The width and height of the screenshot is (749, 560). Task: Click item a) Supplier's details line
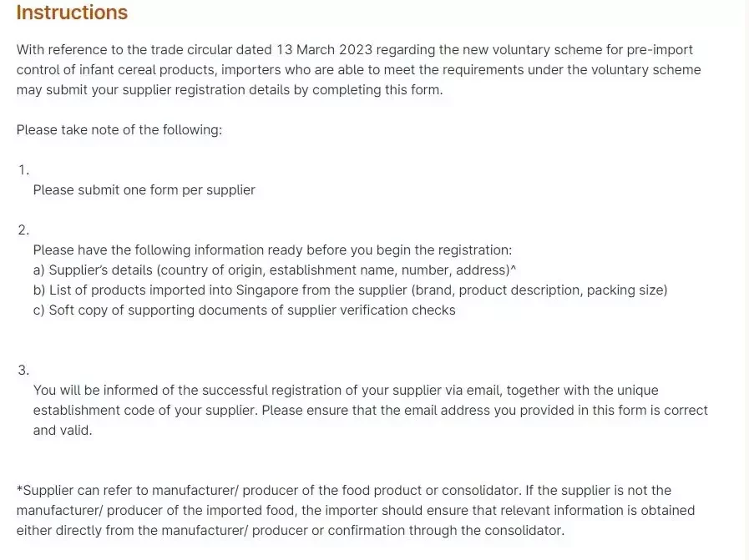tap(275, 270)
